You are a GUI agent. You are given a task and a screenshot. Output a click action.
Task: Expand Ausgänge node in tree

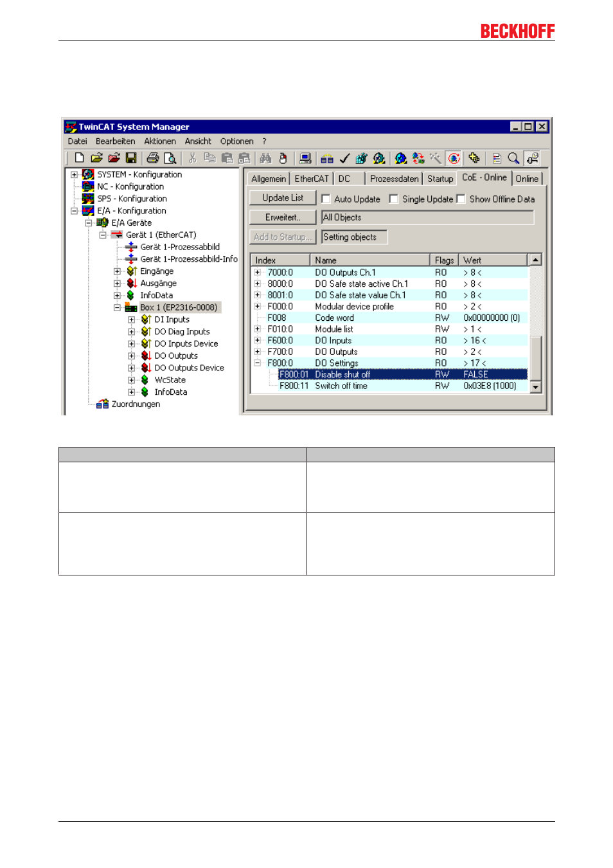click(117, 283)
